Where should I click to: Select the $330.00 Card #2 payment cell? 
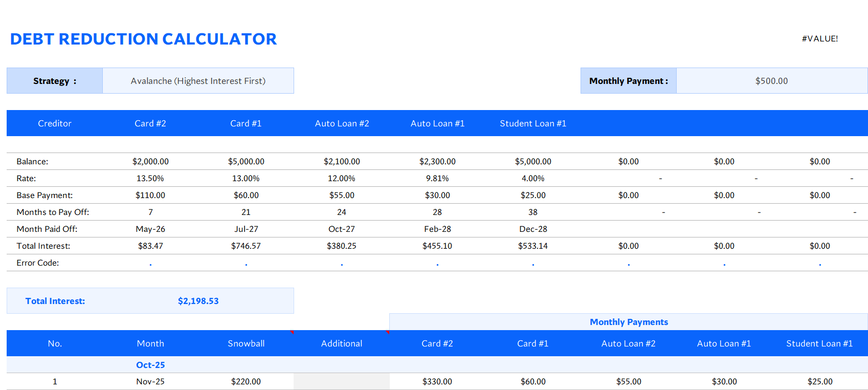437,381
